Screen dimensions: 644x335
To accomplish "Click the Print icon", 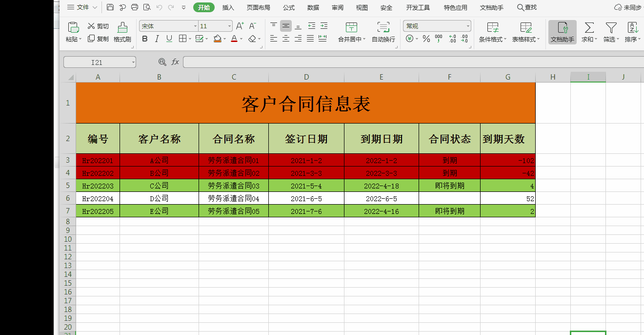I will tap(135, 7).
